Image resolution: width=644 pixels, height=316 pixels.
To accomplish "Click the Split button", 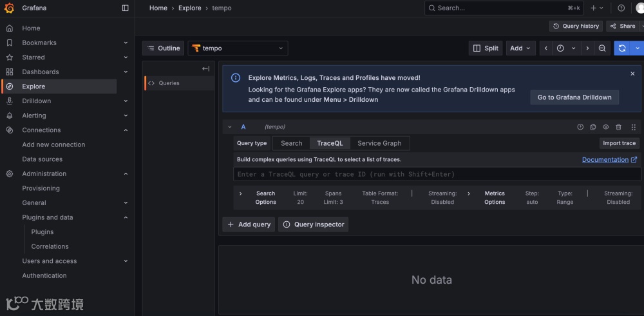I will 486,48.
